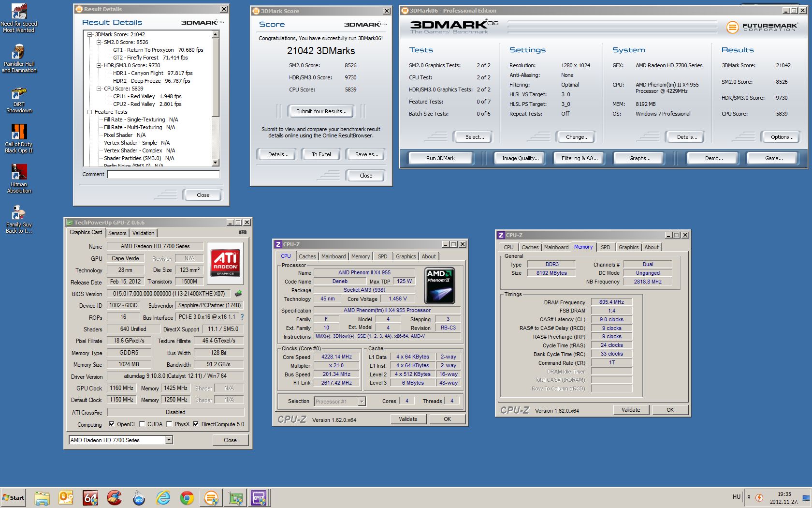The image size is (812, 508).
Task: Collapse the Feature Tests tree node
Action: click(x=90, y=112)
